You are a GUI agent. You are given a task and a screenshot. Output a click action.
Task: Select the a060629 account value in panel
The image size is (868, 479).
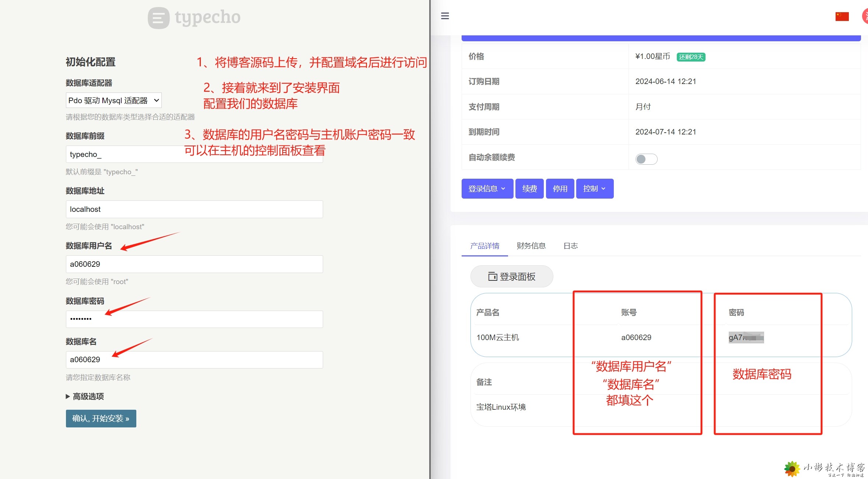pyautogui.click(x=636, y=338)
